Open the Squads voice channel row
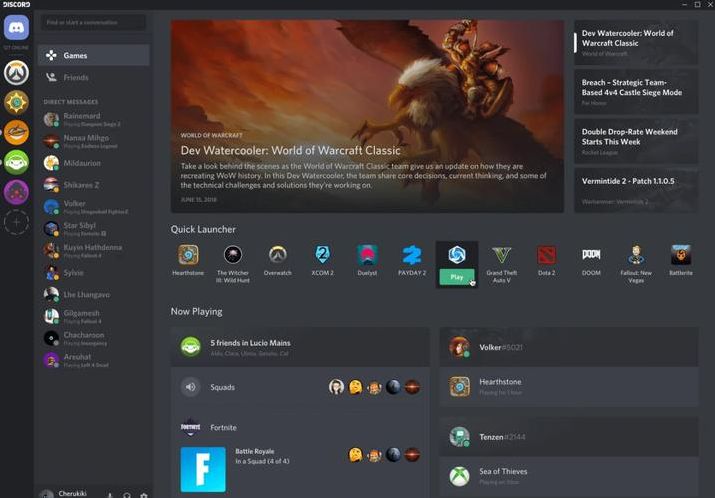This screenshot has height=498, width=715. click(300, 387)
